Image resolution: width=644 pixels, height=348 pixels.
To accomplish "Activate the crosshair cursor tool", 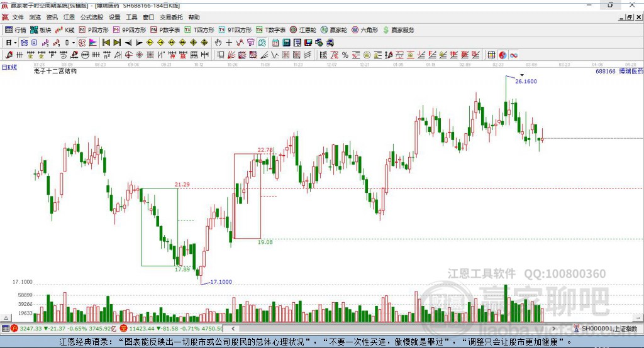I will click(x=229, y=43).
